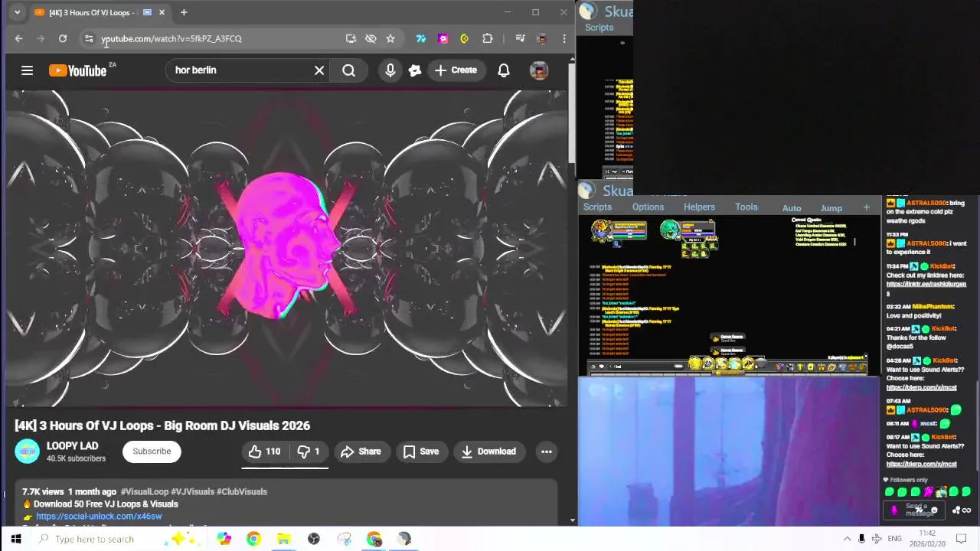Open Chrome media control icon
980x551 pixels.
520,38
